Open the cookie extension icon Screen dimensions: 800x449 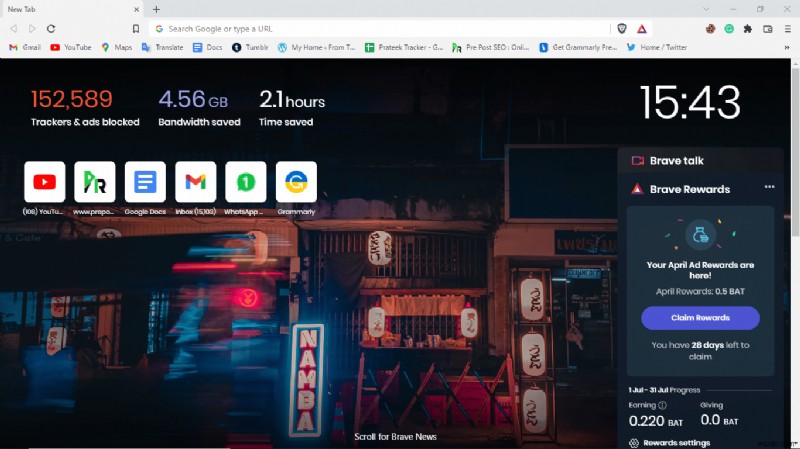tap(710, 29)
